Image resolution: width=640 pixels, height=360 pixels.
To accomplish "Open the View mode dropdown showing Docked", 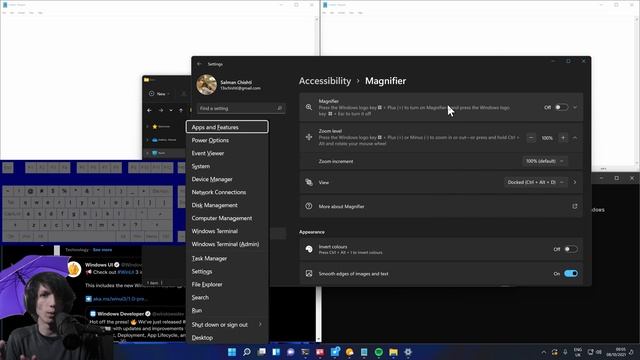I will pos(536,182).
